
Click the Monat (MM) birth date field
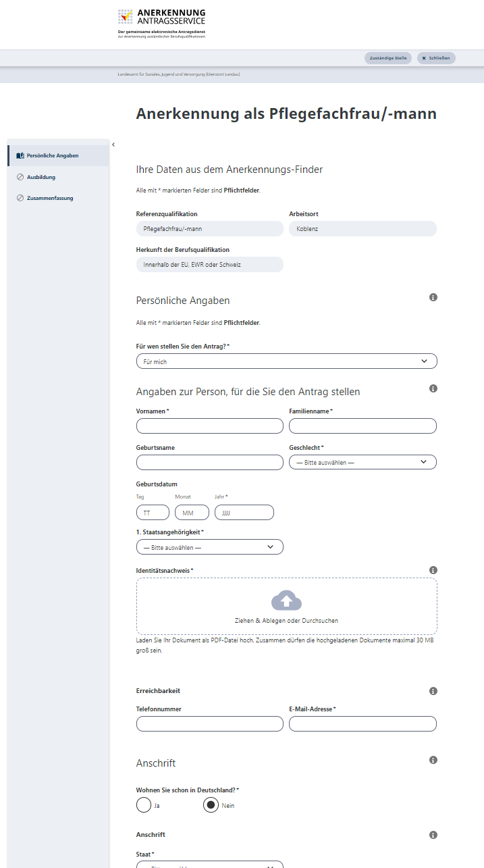click(x=192, y=513)
